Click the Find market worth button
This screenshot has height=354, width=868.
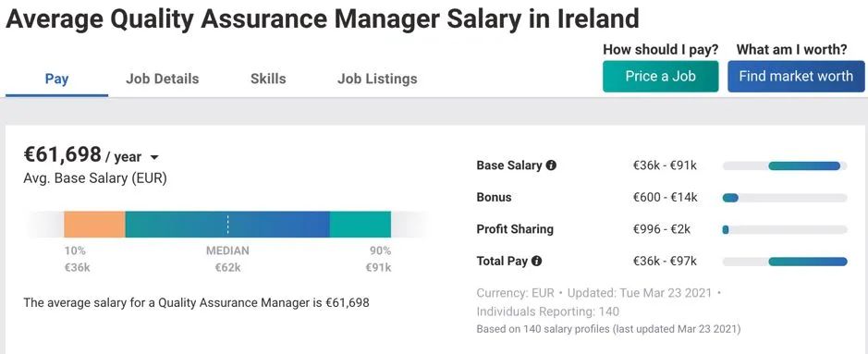pyautogui.click(x=796, y=77)
